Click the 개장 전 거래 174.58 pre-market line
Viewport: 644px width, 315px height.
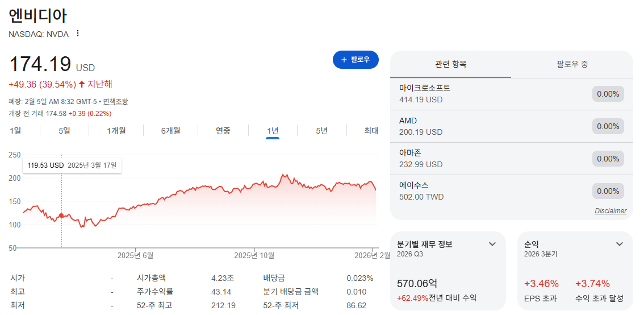point(60,113)
